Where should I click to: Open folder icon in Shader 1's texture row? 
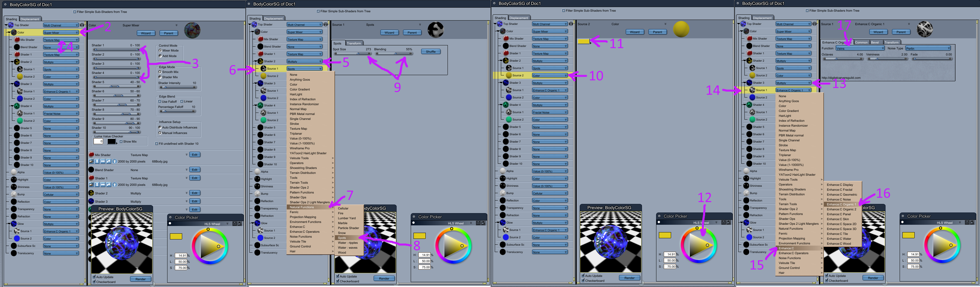[91, 185]
